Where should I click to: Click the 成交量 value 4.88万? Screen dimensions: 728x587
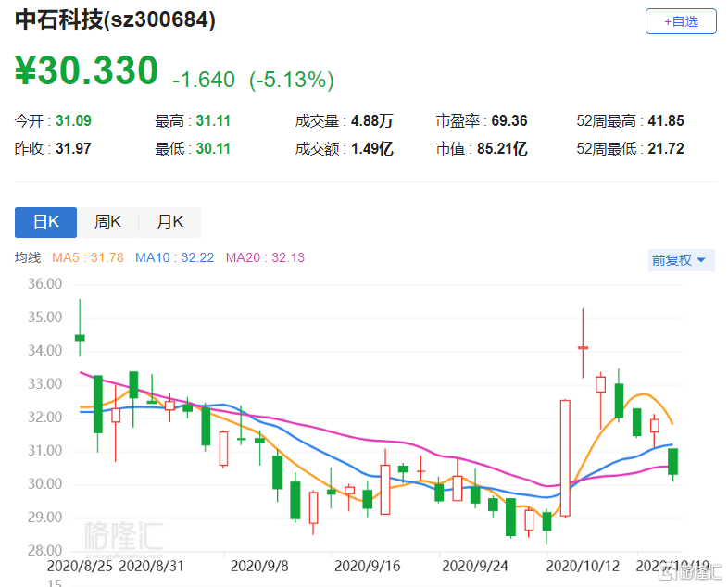pyautogui.click(x=372, y=120)
